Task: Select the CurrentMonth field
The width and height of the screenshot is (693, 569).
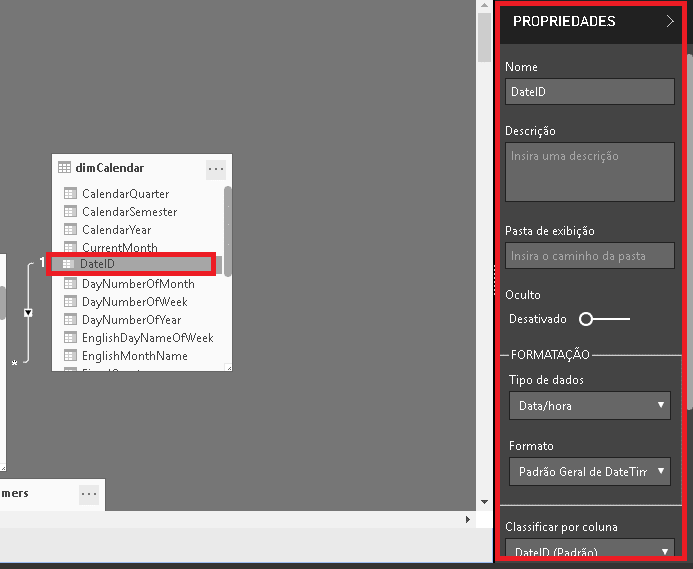Action: [120, 248]
